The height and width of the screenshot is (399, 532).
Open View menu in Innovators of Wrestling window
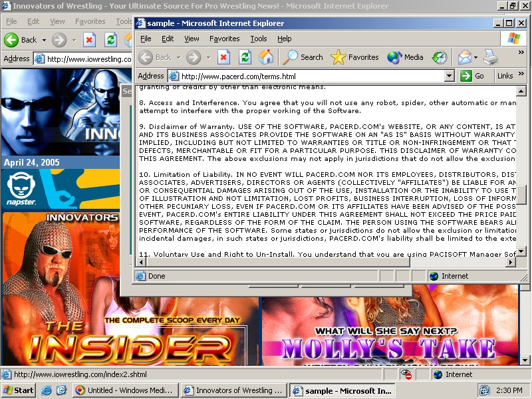(x=57, y=21)
